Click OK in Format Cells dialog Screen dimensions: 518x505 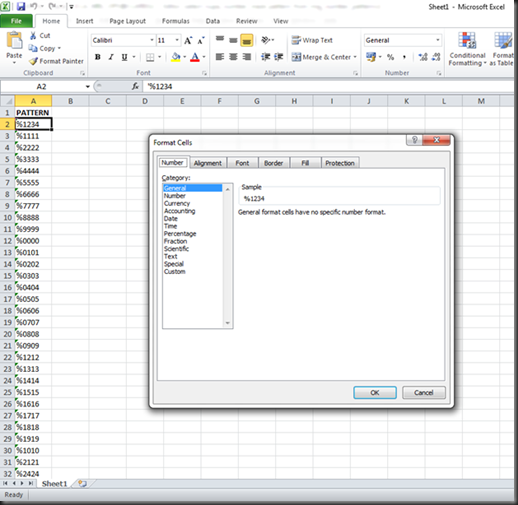[375, 393]
